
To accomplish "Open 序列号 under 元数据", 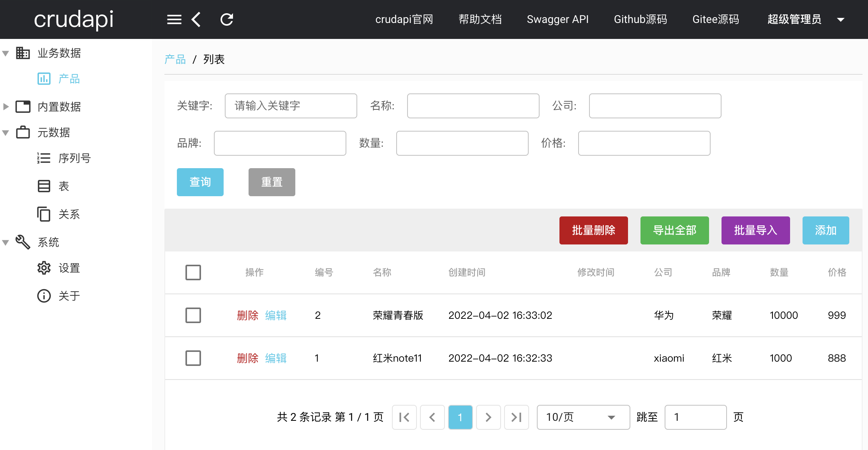I will 75,158.
